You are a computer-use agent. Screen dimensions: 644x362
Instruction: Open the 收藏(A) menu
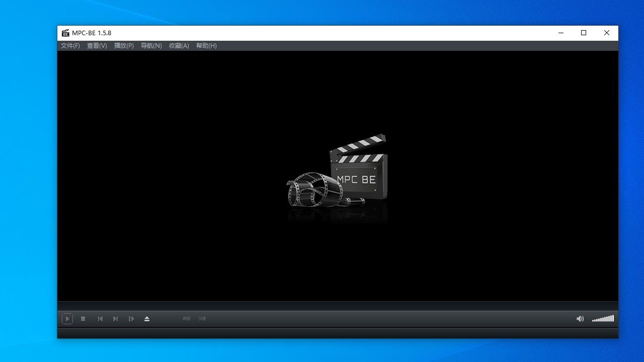click(179, 46)
